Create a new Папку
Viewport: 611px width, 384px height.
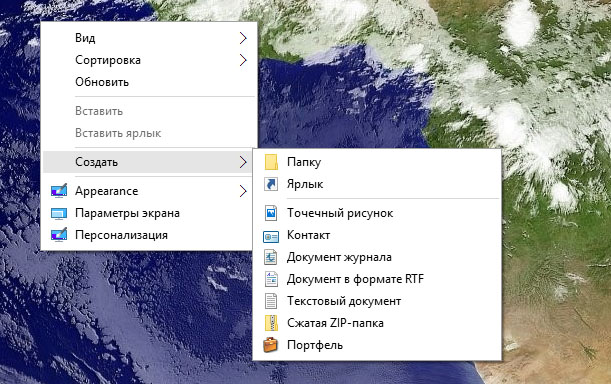point(377,162)
